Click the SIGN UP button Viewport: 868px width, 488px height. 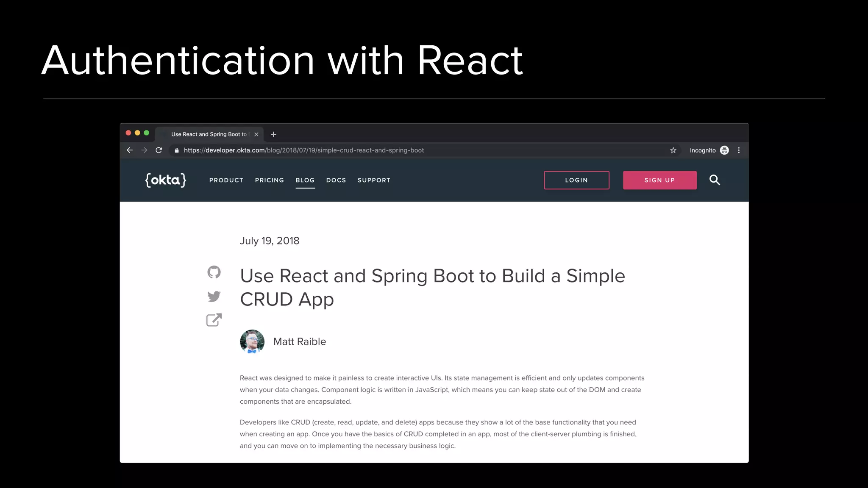659,180
